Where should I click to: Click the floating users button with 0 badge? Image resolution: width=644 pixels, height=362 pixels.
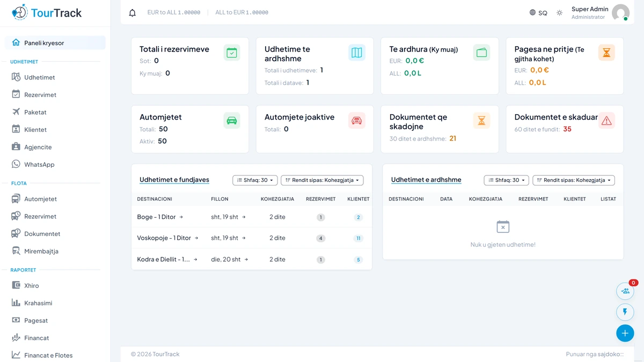pos(625,291)
